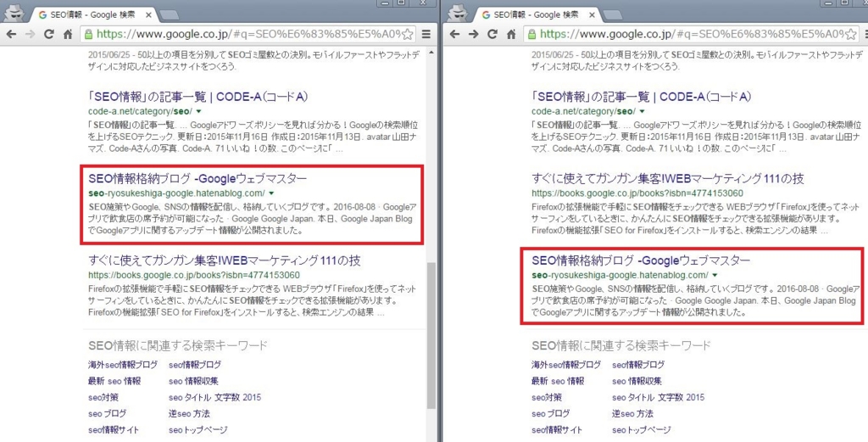This screenshot has width=868, height=442.
Task: Open WEBマーケティング111の技 result in left window
Action: coord(225,260)
